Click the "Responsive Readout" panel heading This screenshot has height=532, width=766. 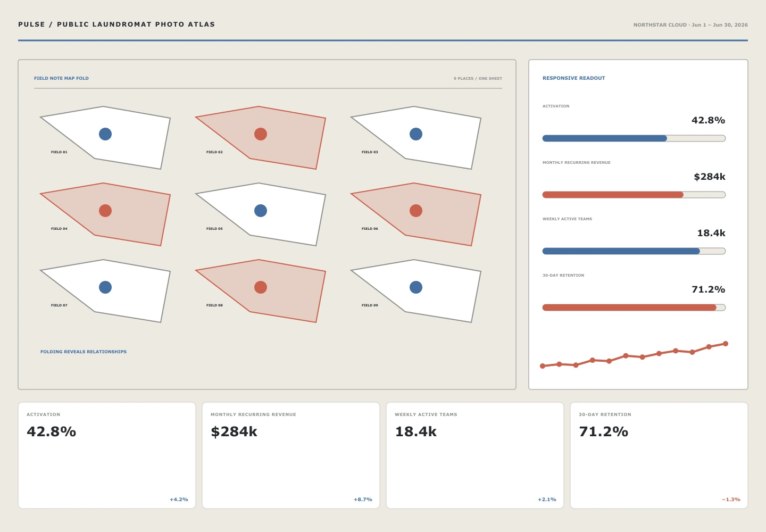tap(574, 78)
